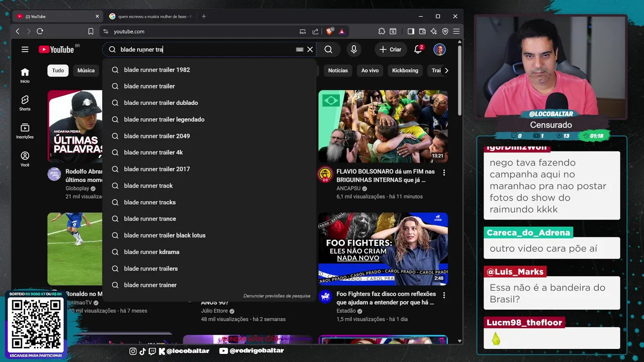The height and width of the screenshot is (362, 644).
Task: Select suggestion 'blade runner trailer dublado'
Action: pyautogui.click(x=209, y=103)
